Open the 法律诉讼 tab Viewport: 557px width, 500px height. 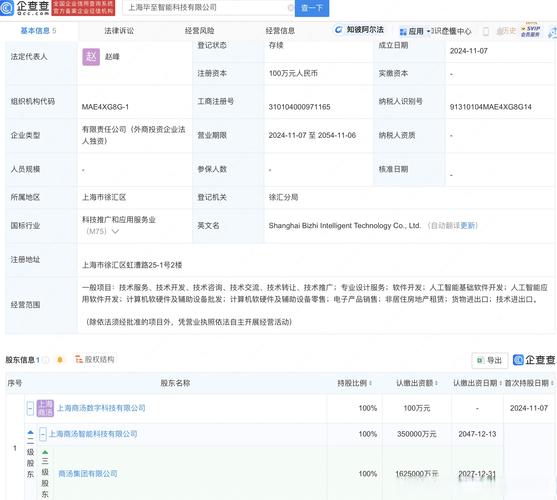[119, 31]
